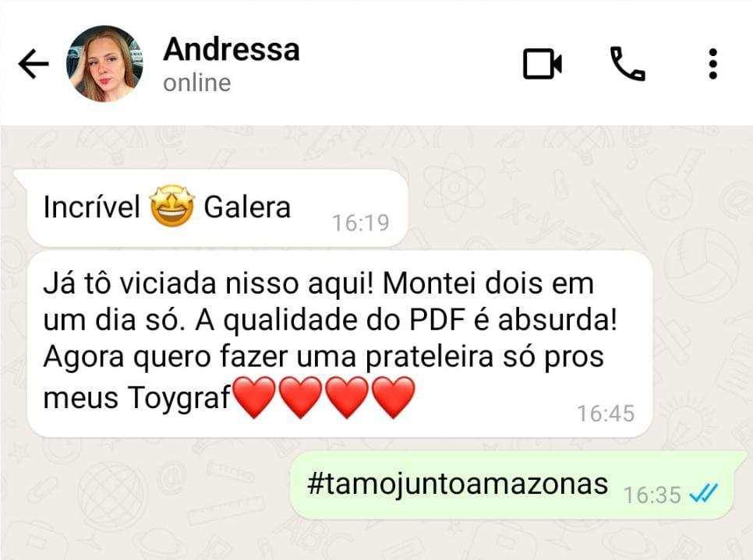
Task: Tap the back arrow to leave chat
Action: [34, 63]
